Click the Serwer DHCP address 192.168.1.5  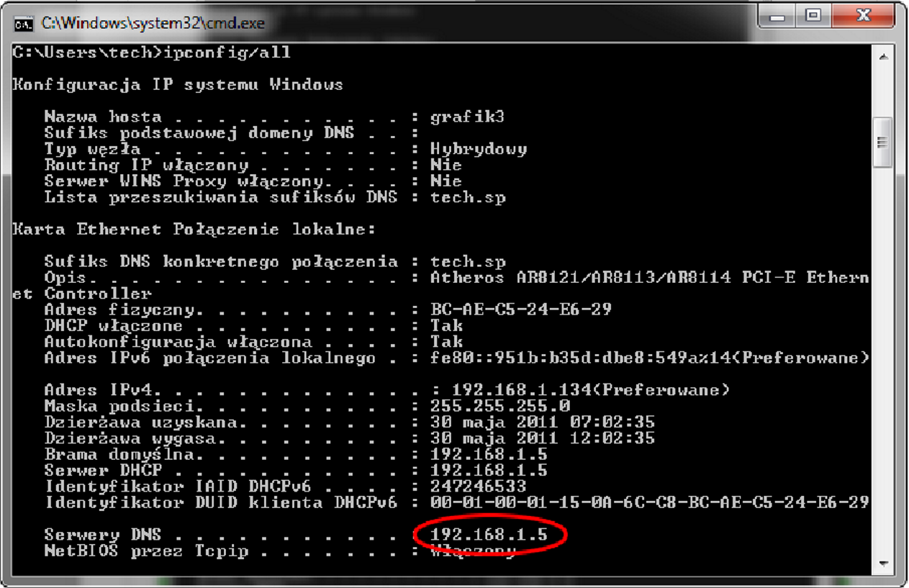point(489,471)
